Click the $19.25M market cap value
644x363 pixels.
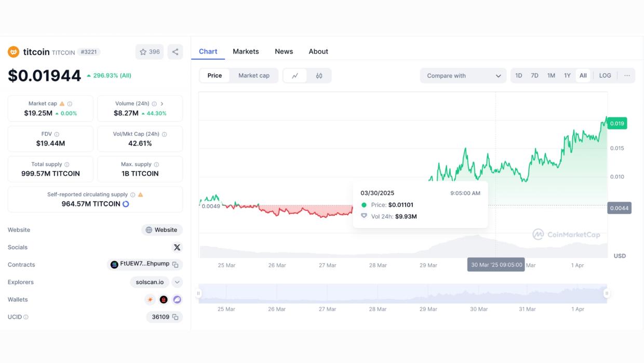38,113
